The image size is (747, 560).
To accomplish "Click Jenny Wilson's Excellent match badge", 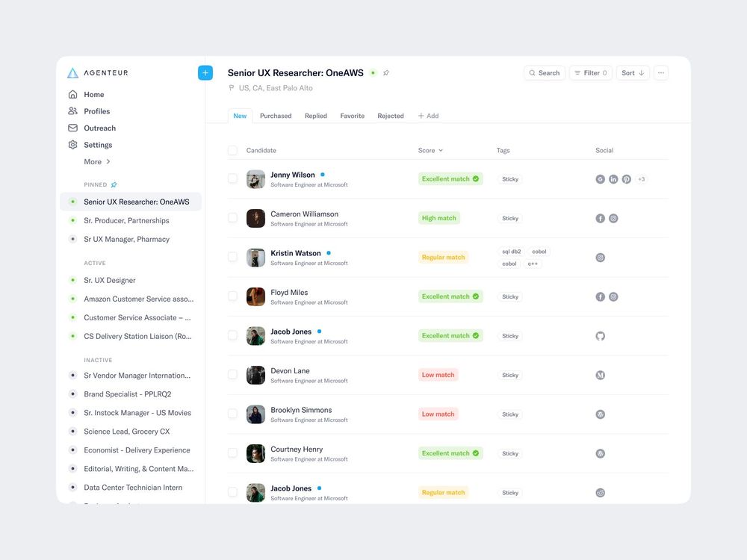I will click(x=450, y=178).
